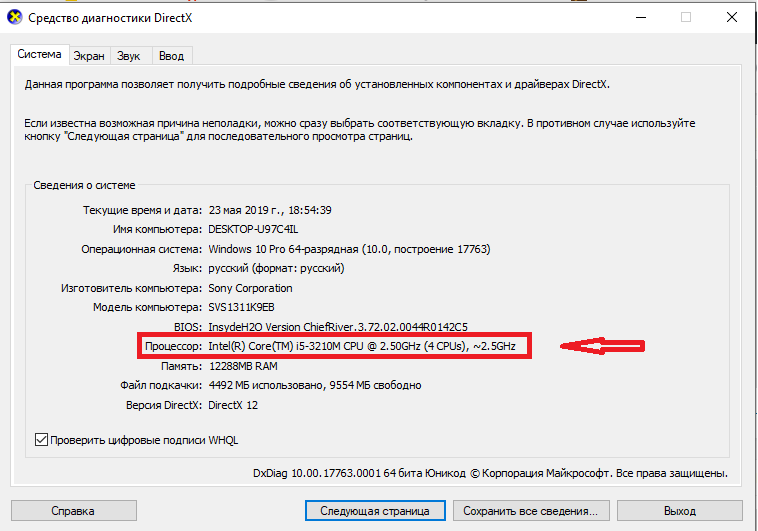Click the Справка button

73,511
